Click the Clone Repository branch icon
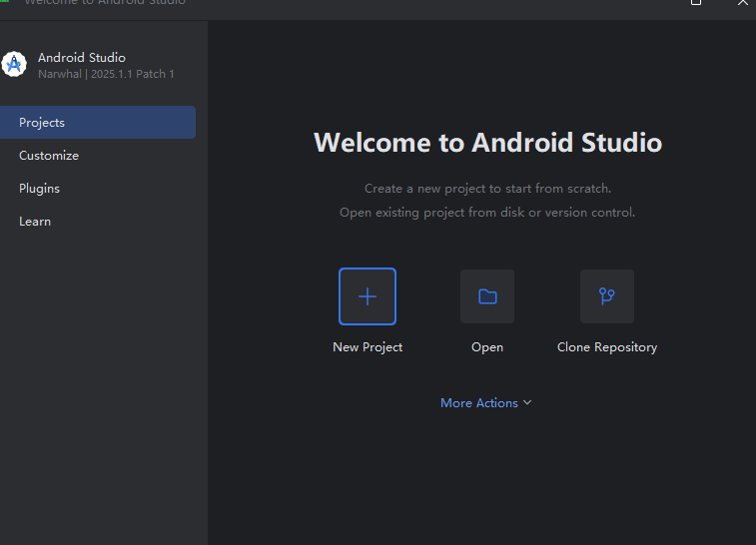Image resolution: width=756 pixels, height=545 pixels. click(607, 296)
